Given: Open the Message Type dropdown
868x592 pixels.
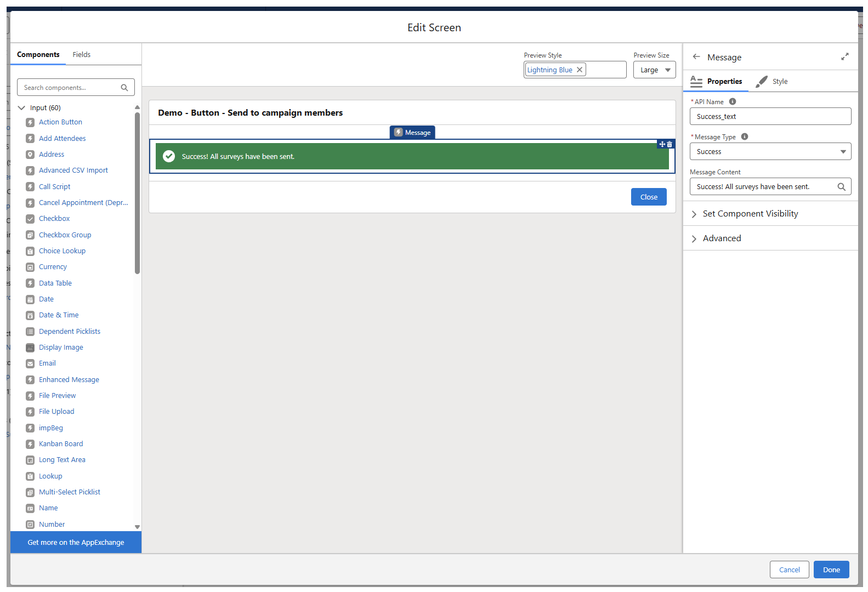Looking at the screenshot, I should tap(770, 152).
